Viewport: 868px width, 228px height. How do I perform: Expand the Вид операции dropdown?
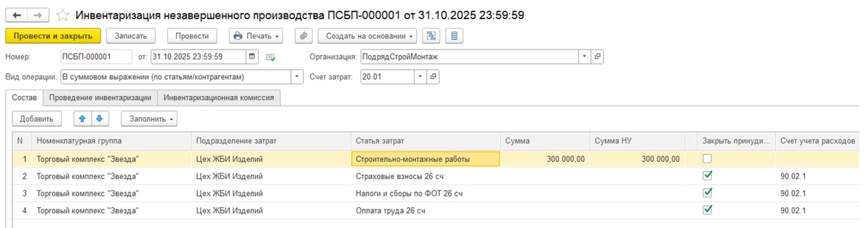pos(297,77)
